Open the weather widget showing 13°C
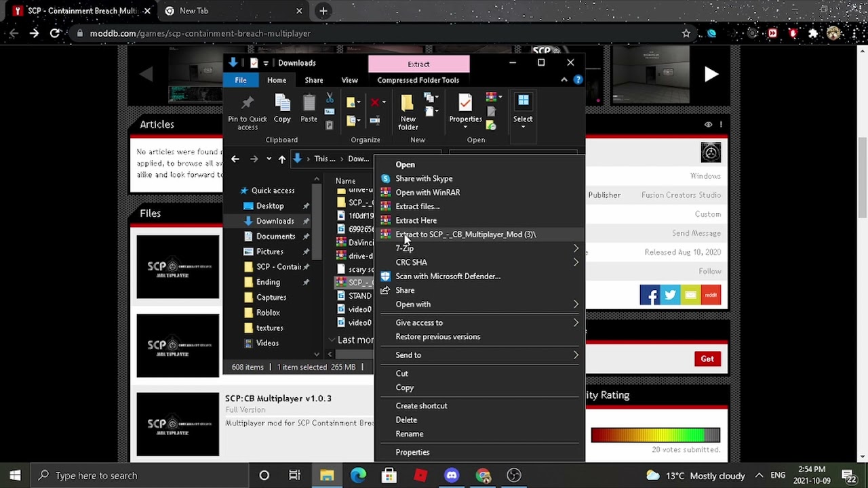 tap(695, 475)
